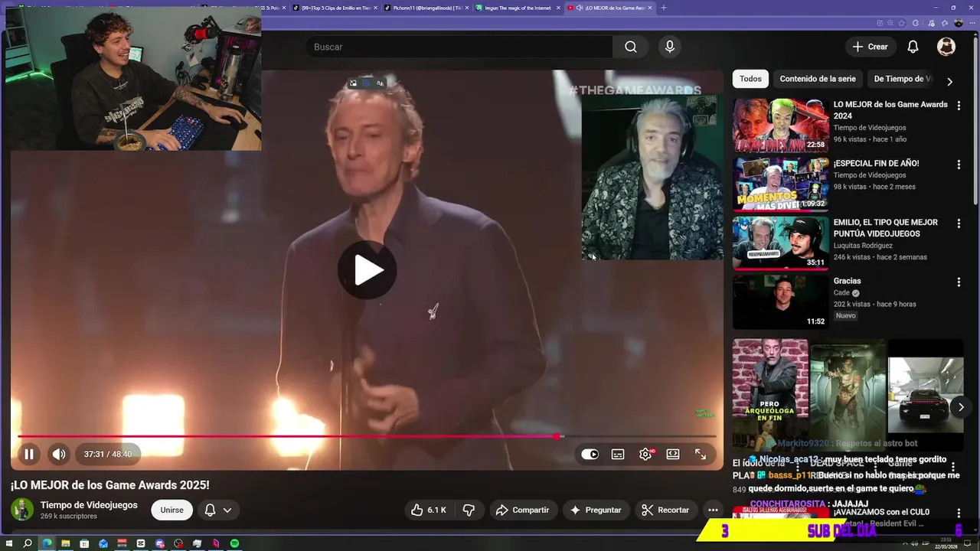
Task: Select the Todos filter chip
Action: pyautogui.click(x=750, y=79)
